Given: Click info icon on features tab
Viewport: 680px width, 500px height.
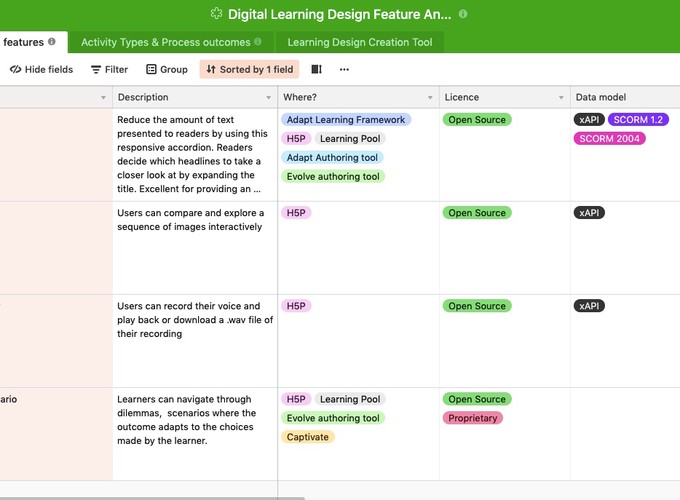Looking at the screenshot, I should pyautogui.click(x=52, y=42).
